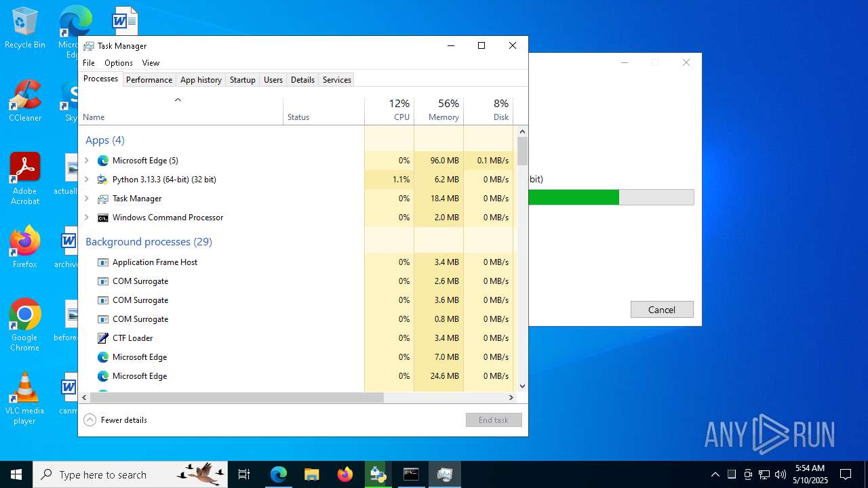Switch to the Details tab
Screen dimensions: 868x488
[302, 80]
